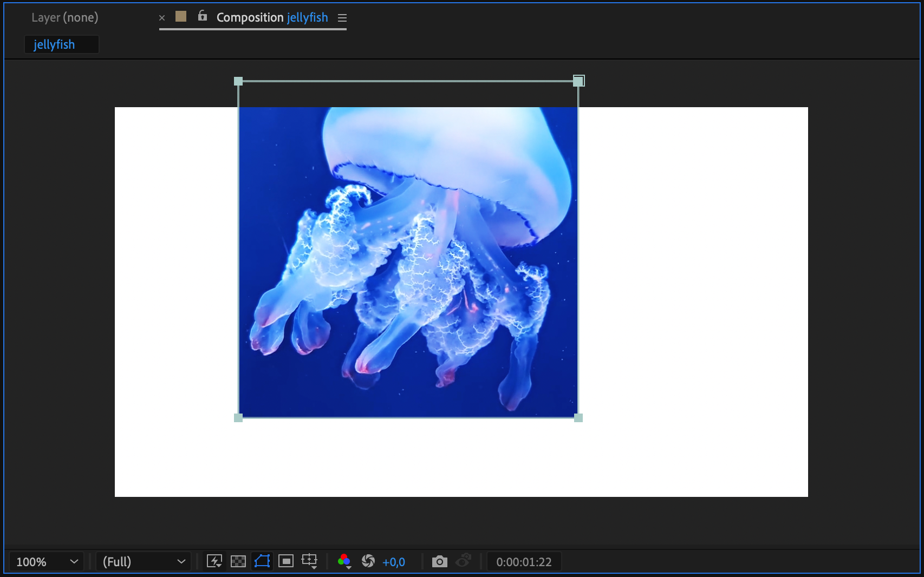Switch to the Layer (none) tab

pyautogui.click(x=65, y=17)
